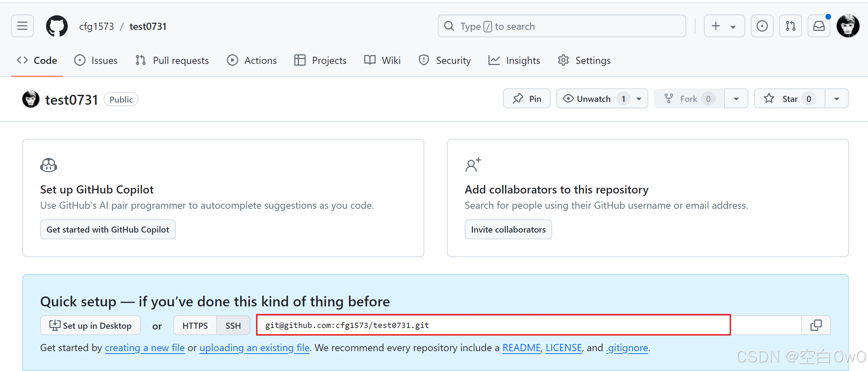Expand the create new dropdown
Screen dimensions: 868x371
tap(733, 26)
